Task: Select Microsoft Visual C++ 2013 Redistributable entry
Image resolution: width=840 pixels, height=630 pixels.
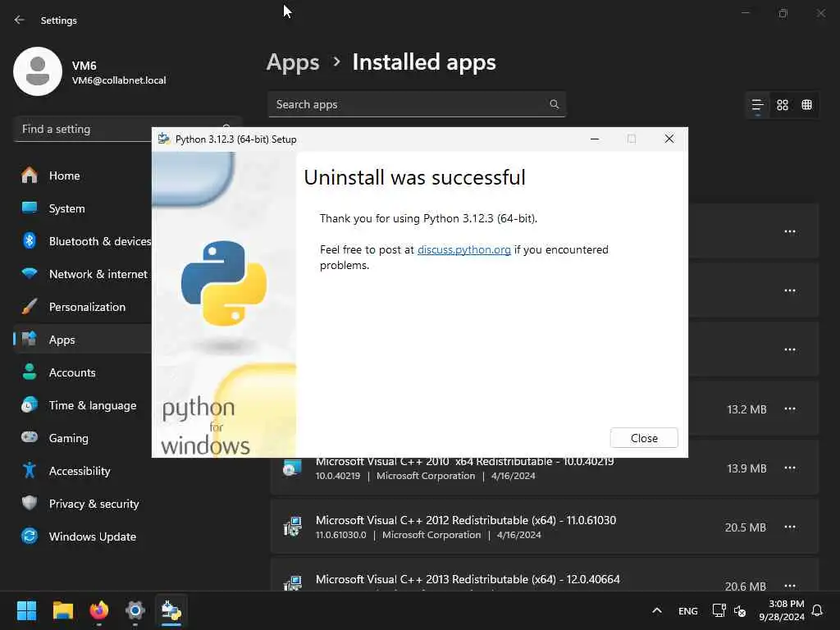Action: click(545, 575)
